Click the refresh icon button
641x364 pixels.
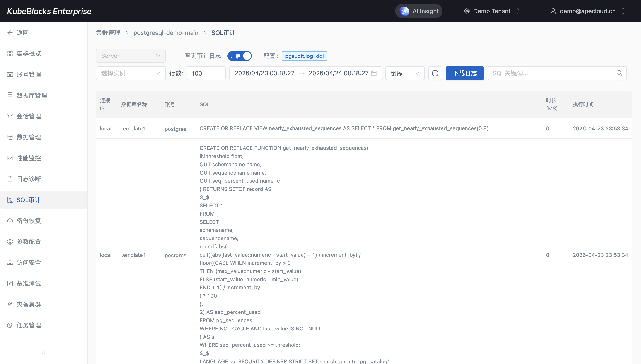click(x=435, y=73)
